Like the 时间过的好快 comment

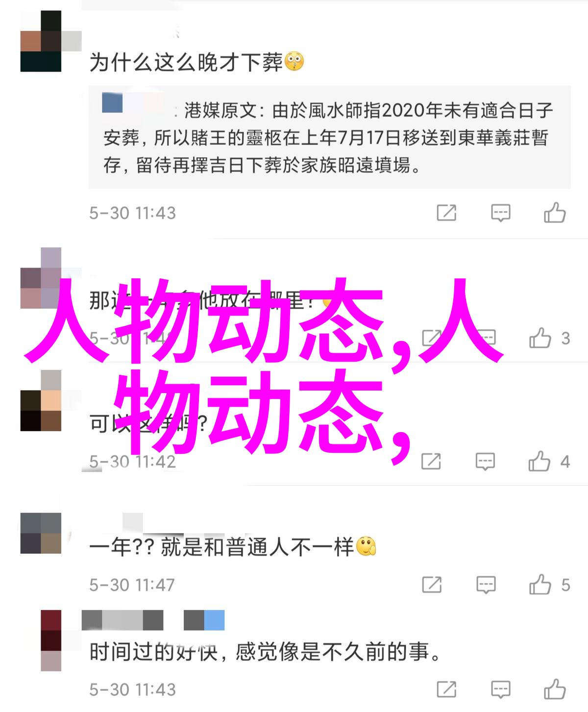point(555,689)
